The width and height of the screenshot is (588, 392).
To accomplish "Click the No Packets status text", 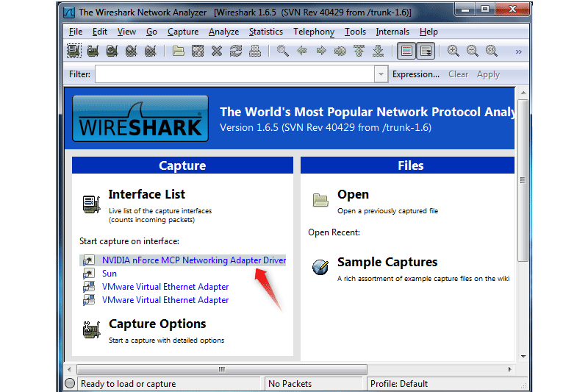I will click(x=290, y=384).
